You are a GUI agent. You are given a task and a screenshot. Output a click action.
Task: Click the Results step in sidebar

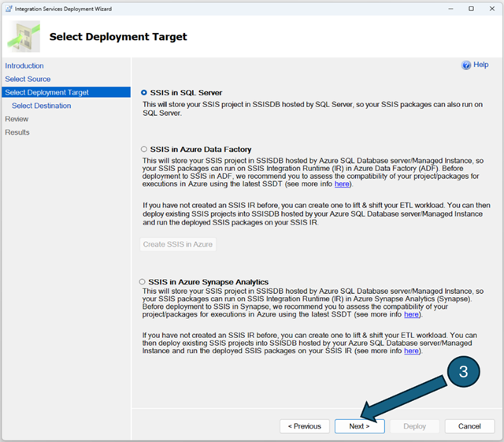17,132
